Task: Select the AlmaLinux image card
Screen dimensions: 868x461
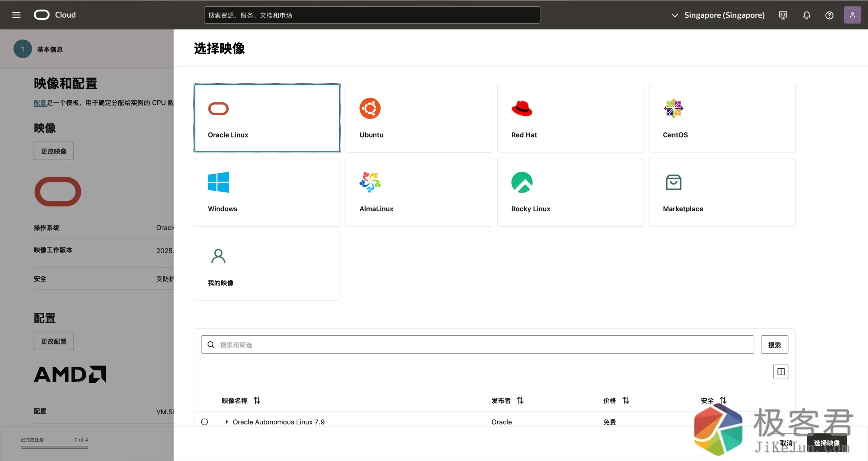Action: 419,192
